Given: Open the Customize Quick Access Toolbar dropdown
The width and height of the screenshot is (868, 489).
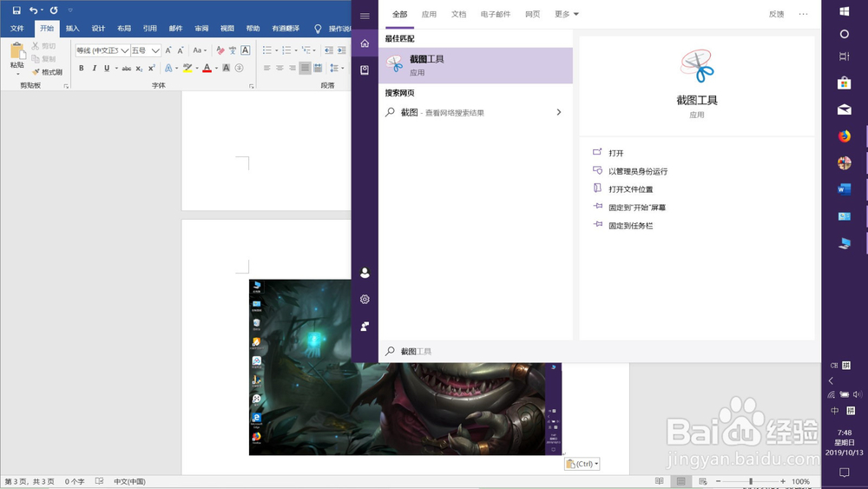Looking at the screenshot, I should point(70,10).
